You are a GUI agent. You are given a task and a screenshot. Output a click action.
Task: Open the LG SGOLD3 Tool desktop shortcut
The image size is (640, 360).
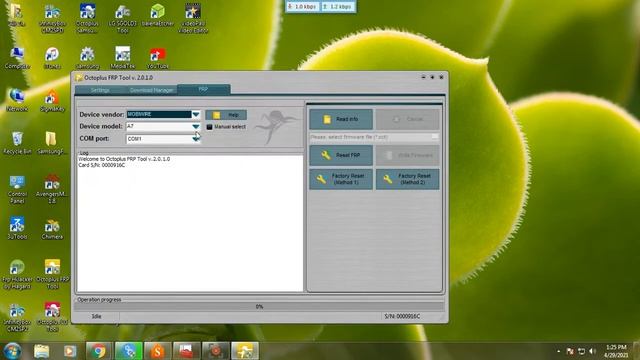tap(122, 18)
